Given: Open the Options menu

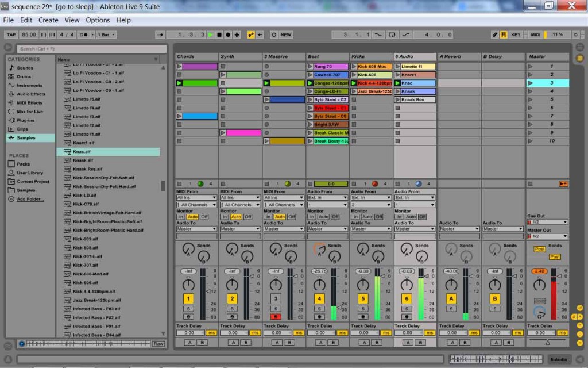Looking at the screenshot, I should tap(98, 20).
